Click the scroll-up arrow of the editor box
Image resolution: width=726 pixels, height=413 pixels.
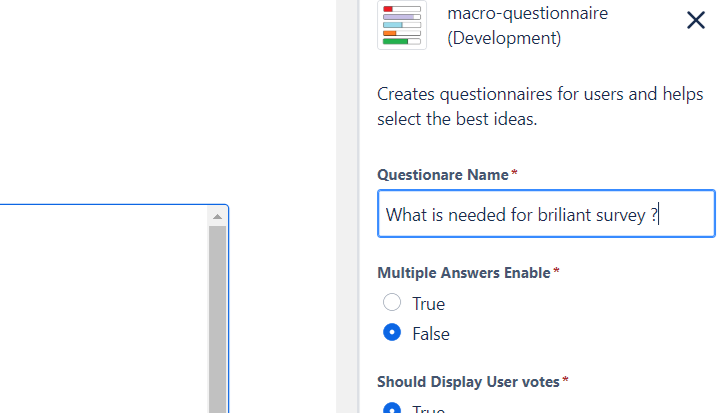217,216
